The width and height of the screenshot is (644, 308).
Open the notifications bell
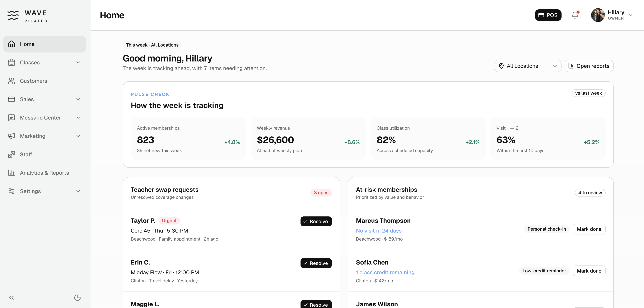pyautogui.click(x=575, y=15)
